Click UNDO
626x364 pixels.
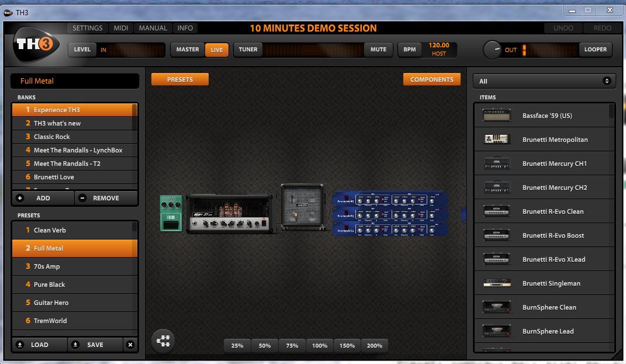pos(563,28)
